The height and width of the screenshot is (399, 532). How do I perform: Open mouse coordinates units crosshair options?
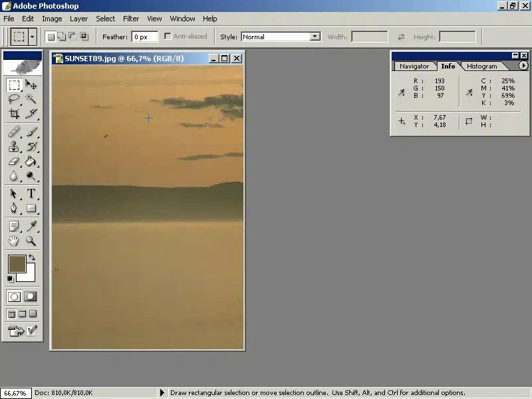click(x=402, y=121)
